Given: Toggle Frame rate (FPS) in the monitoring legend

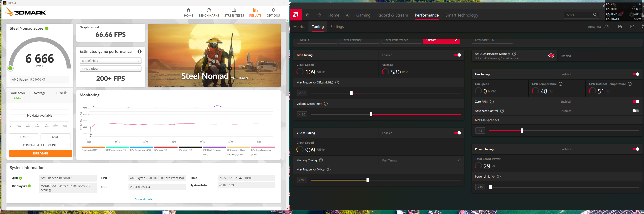Looking at the screenshot, I should (x=89, y=150).
